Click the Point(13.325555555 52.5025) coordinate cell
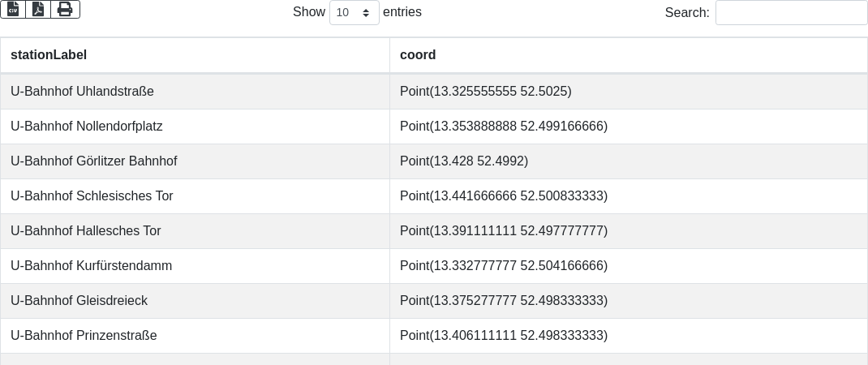868x365 pixels. (x=485, y=92)
